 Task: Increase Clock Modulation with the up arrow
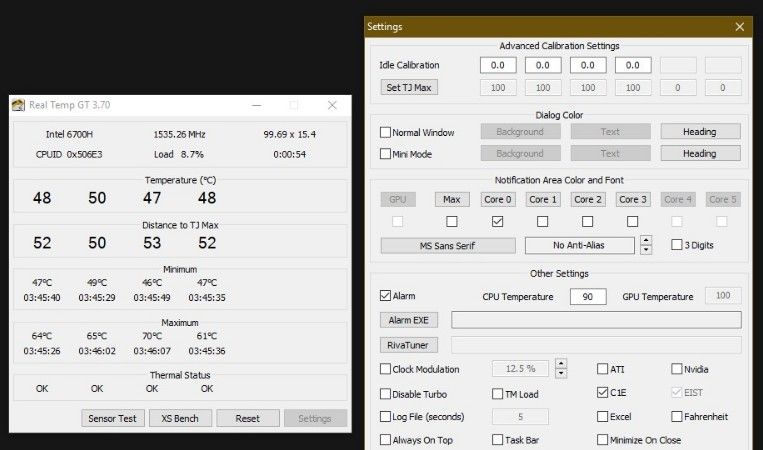(x=561, y=364)
